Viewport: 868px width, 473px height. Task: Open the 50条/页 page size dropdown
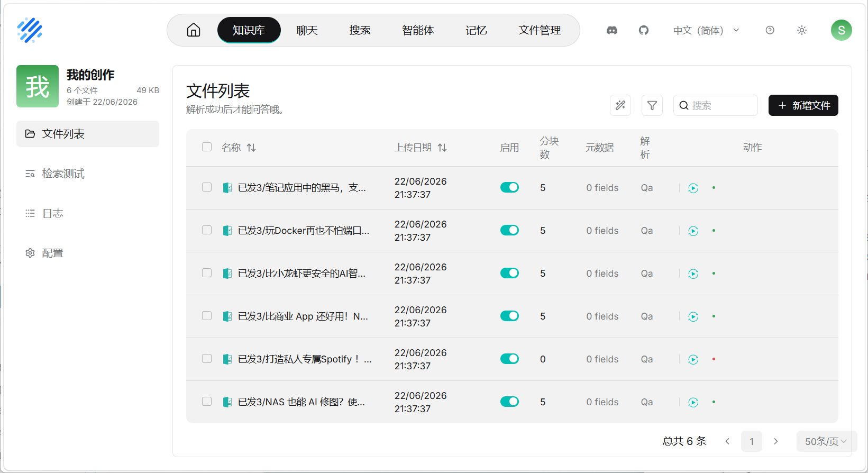[826, 441]
